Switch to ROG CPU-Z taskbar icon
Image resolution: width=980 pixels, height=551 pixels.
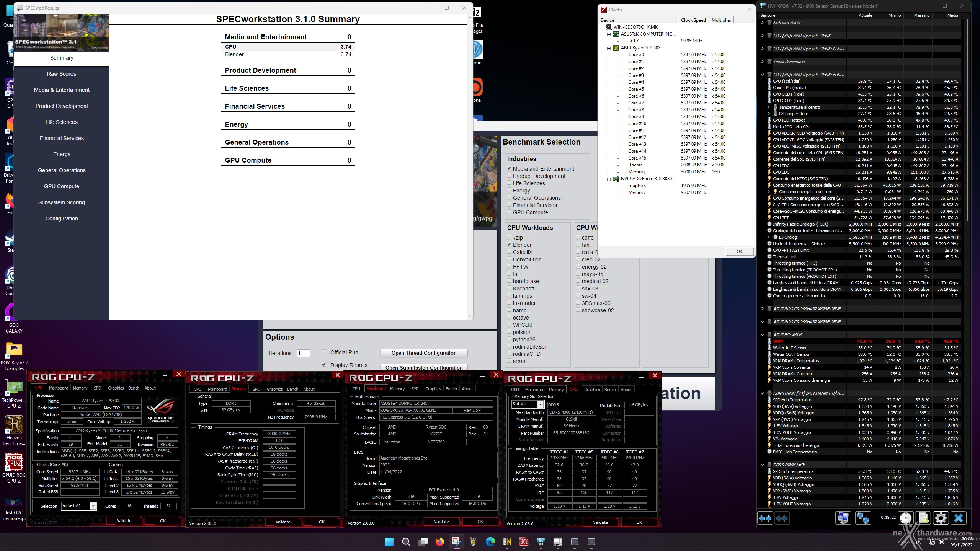[524, 542]
